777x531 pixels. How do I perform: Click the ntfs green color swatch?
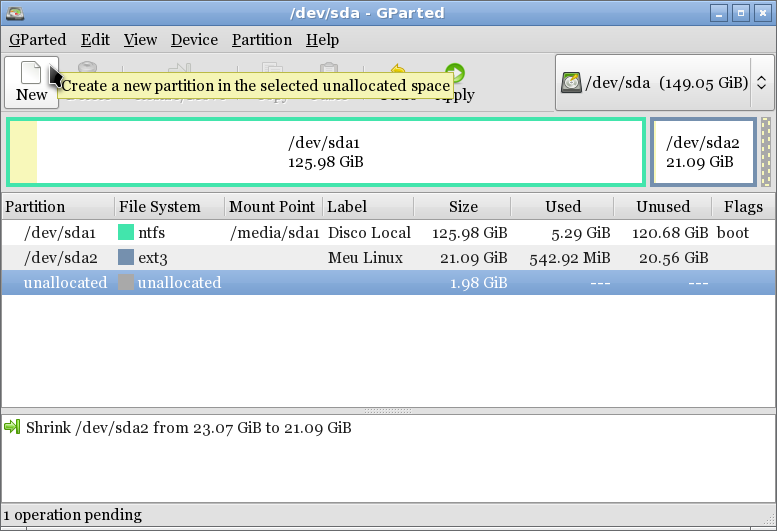[126, 232]
